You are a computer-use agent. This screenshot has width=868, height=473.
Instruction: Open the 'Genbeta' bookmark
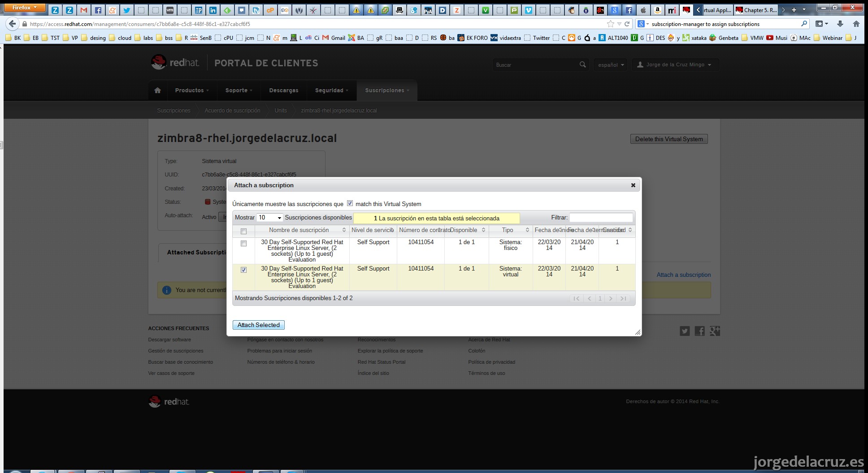724,38
